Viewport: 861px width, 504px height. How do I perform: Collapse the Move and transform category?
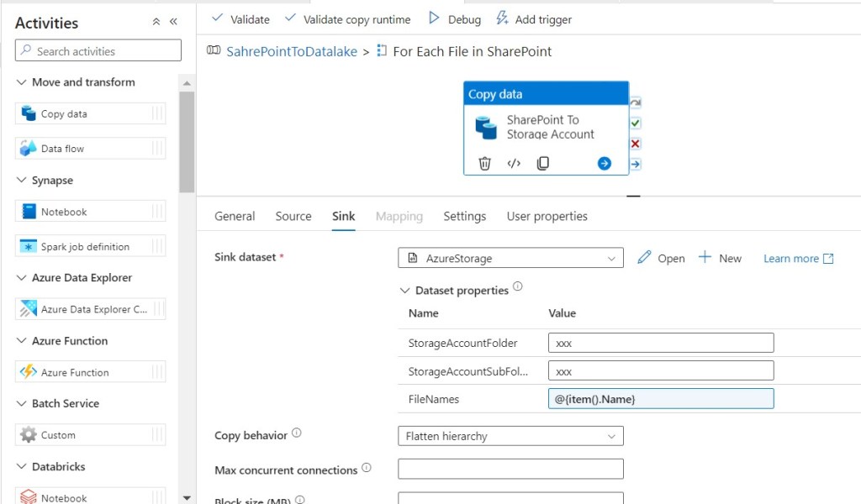point(21,82)
